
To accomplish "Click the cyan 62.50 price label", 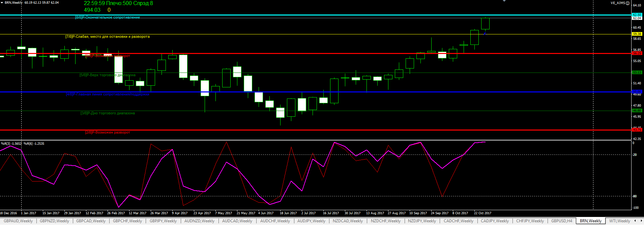I will click(x=637, y=15).
